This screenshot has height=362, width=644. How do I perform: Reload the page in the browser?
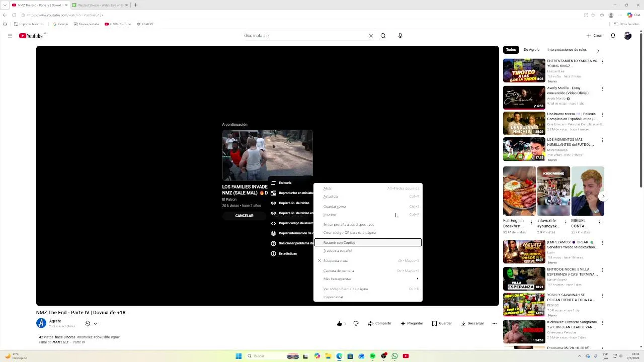click(x=14, y=15)
